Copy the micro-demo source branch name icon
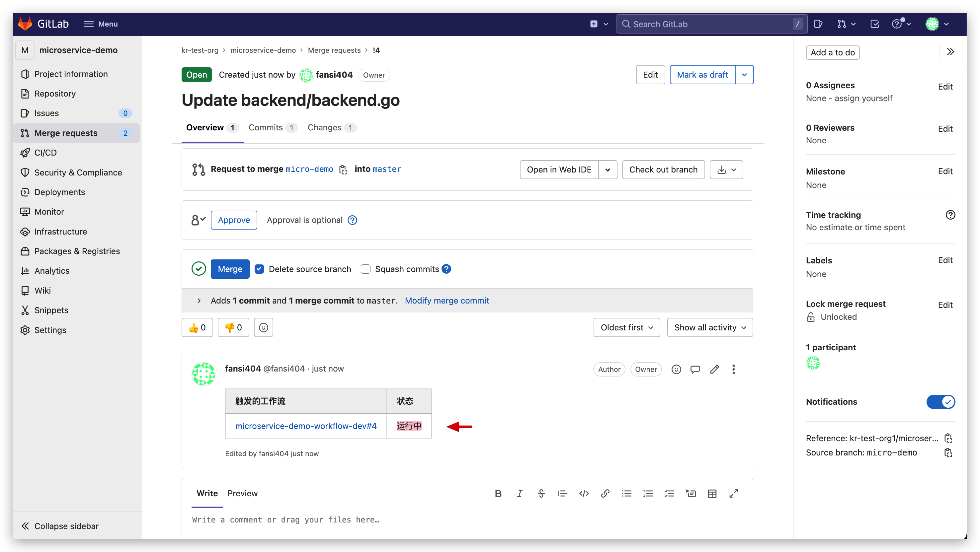 [343, 170]
